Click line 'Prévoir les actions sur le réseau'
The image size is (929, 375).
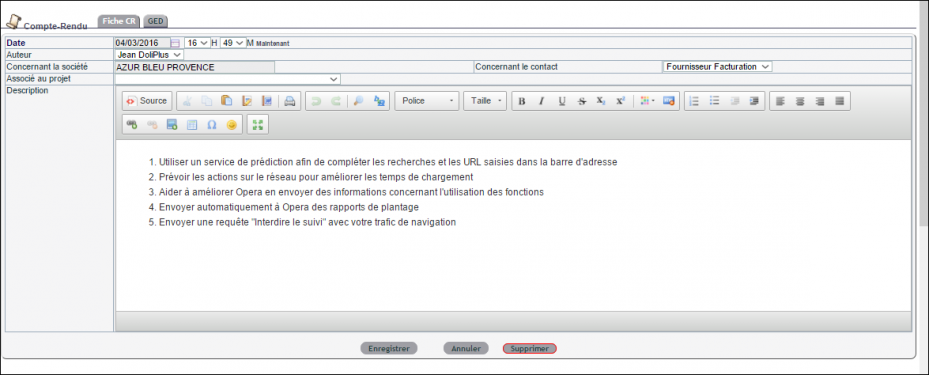tap(316, 177)
